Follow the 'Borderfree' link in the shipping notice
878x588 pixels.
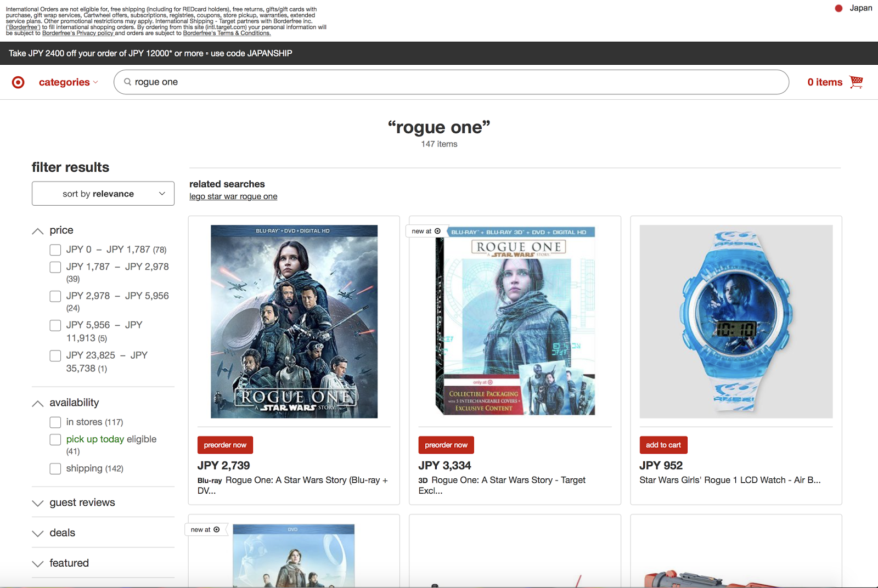pyautogui.click(x=23, y=27)
